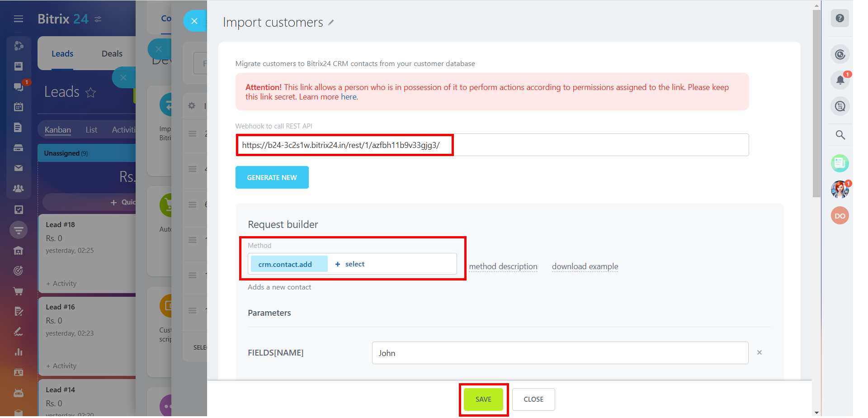This screenshot has height=418, width=868.
Task: Open the ID card icon in sidebar
Action: (19, 372)
